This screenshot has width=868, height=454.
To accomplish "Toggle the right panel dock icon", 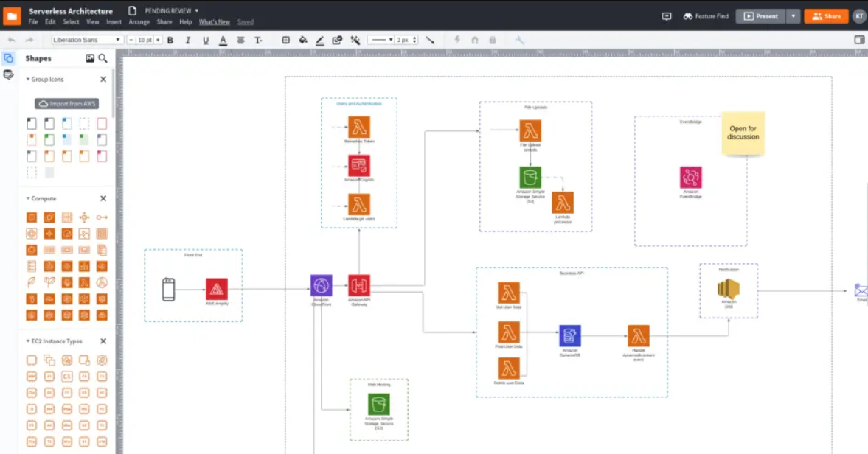I will (859, 40).
